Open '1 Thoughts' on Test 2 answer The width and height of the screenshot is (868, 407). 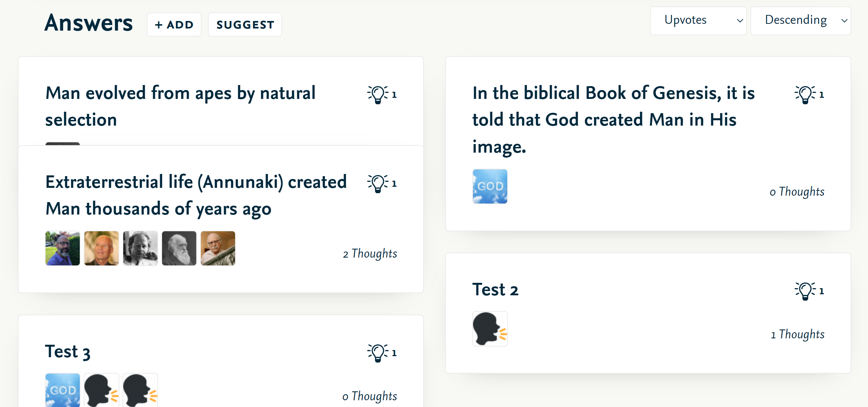[797, 334]
